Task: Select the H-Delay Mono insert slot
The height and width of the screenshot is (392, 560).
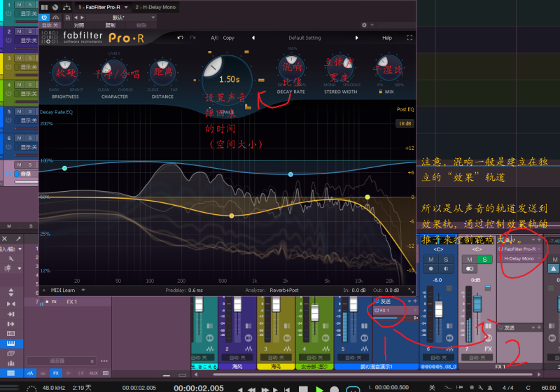Action: click(519, 258)
